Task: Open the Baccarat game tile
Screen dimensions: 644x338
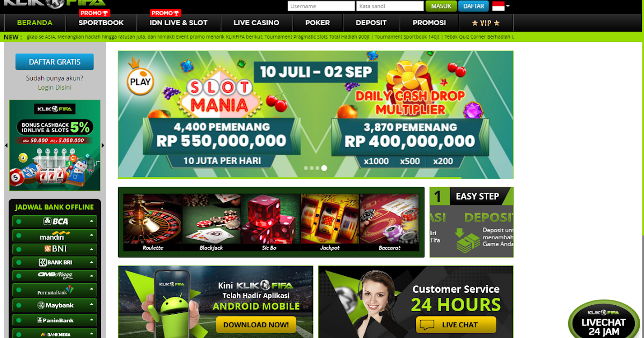Action: click(389, 223)
